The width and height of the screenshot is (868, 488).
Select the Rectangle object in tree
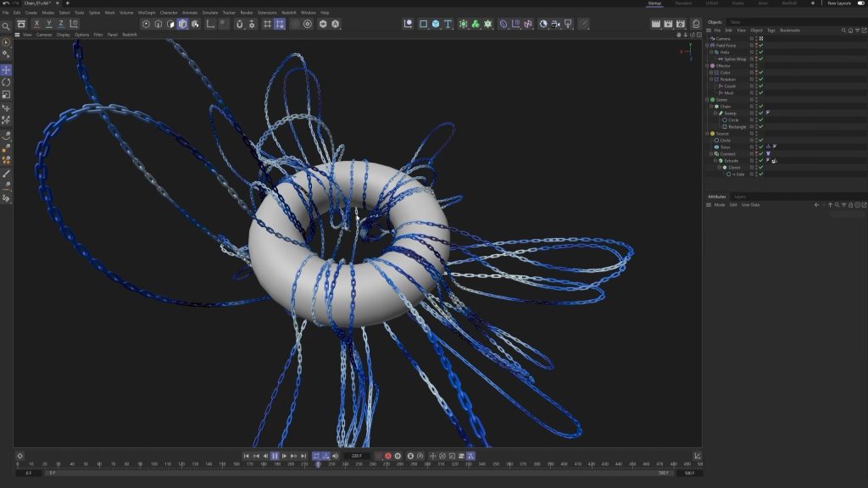737,127
